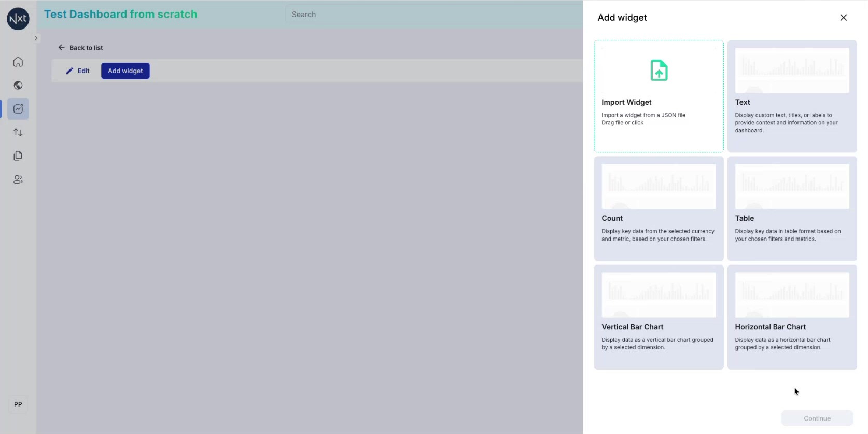Open the Home sidebar icon

(x=18, y=62)
